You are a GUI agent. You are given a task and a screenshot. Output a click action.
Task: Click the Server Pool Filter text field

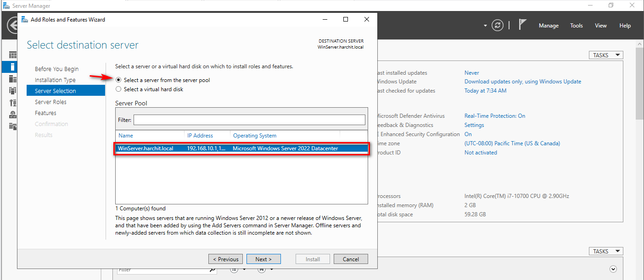(249, 120)
